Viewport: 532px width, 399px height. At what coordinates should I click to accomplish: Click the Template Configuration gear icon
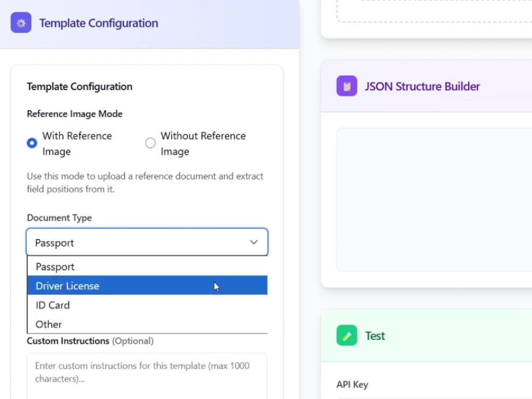tap(21, 23)
